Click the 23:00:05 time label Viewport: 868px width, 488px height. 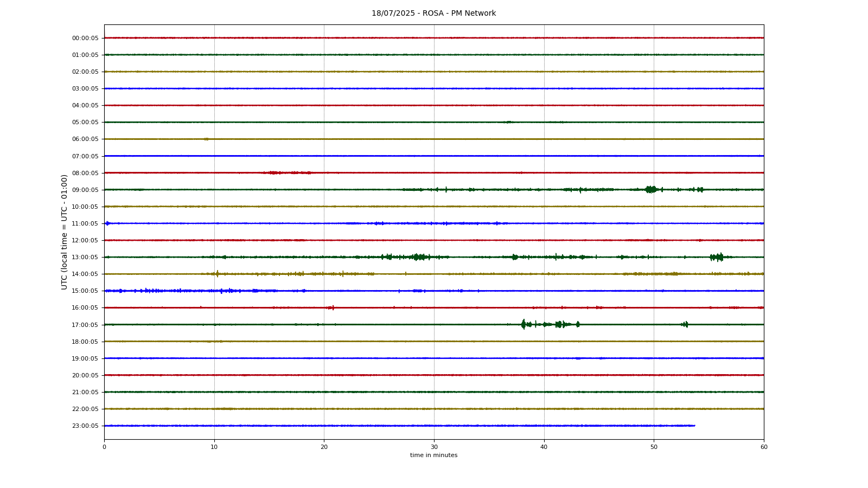point(85,426)
